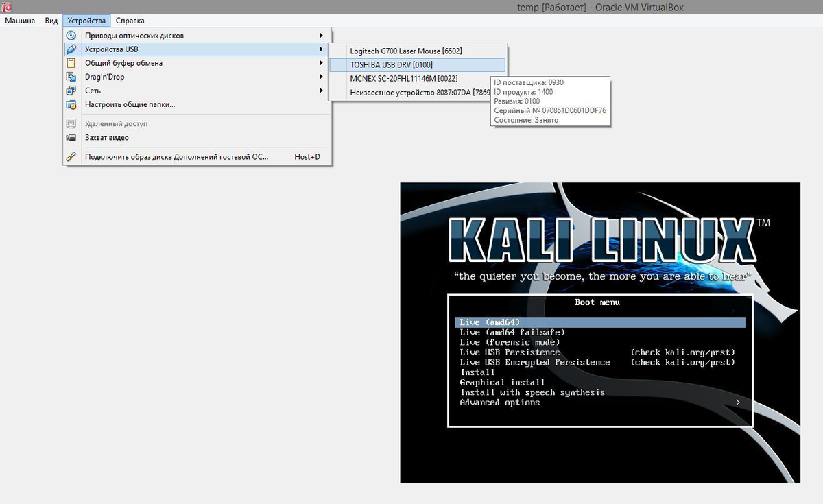
Task: Choose Настроить общие папки... menu entry
Action: (x=198, y=104)
